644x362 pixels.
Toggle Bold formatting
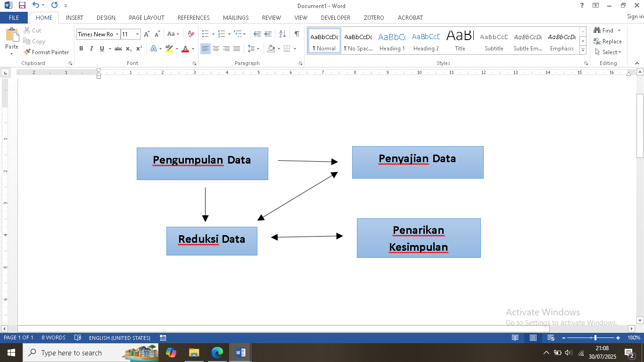coord(81,49)
